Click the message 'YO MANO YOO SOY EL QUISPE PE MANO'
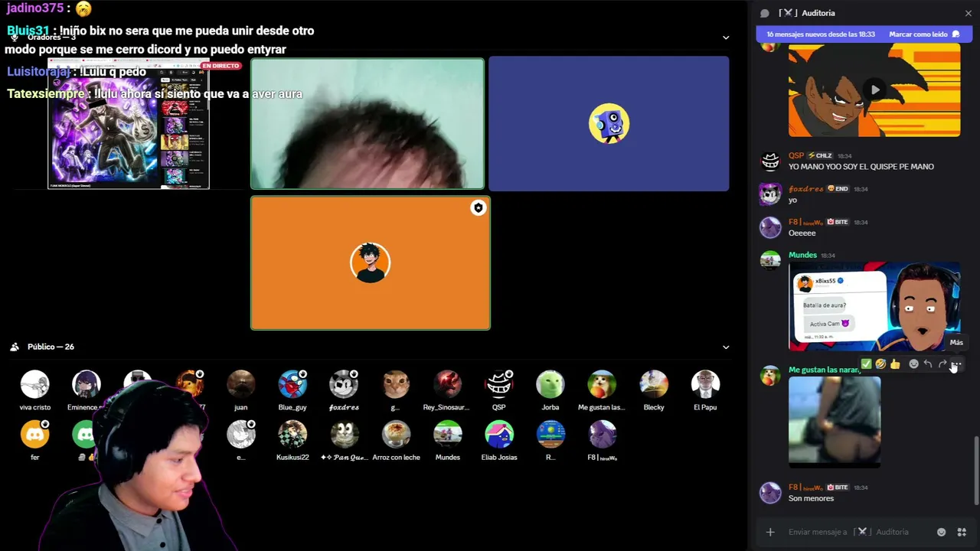This screenshot has height=551, width=980. (x=861, y=167)
